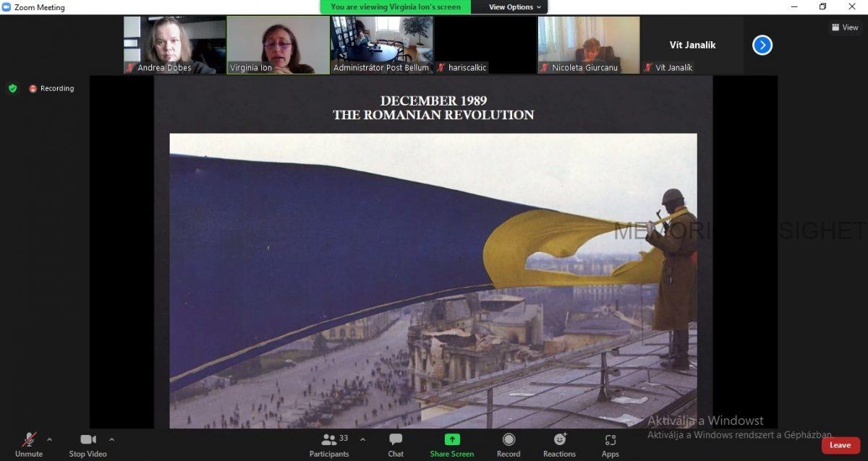Screen dimensions: 868x461
Task: Open the Apps panel
Action: 610,444
